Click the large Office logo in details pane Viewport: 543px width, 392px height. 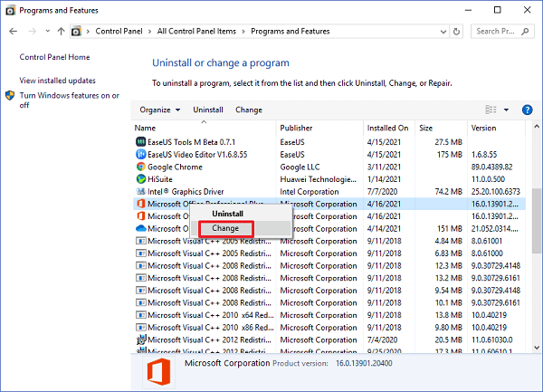158,371
